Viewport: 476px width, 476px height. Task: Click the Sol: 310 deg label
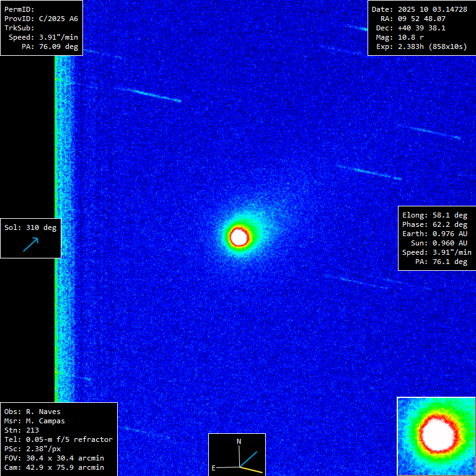pos(30,227)
